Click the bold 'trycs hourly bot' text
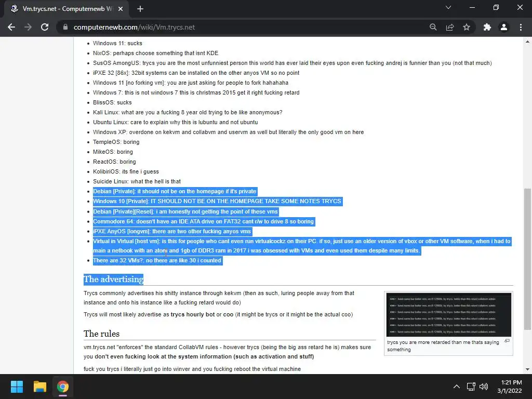The image size is (532, 399). [x=192, y=314]
